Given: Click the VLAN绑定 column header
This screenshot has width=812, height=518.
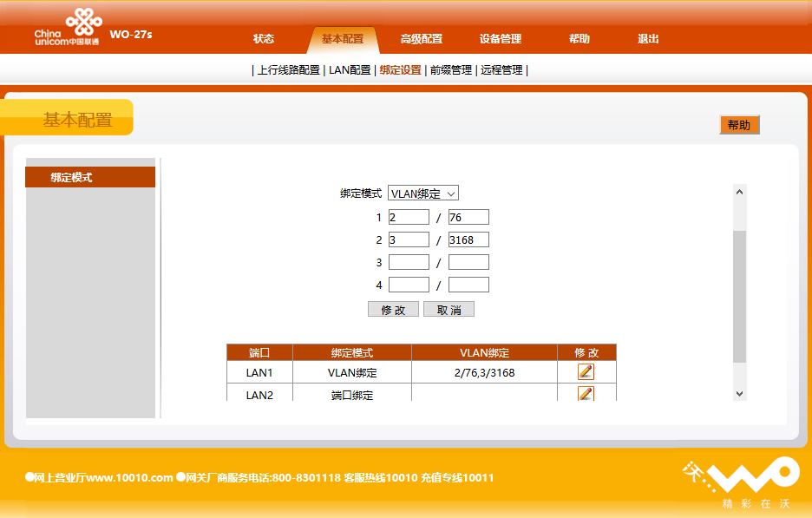Looking at the screenshot, I should [x=484, y=353].
